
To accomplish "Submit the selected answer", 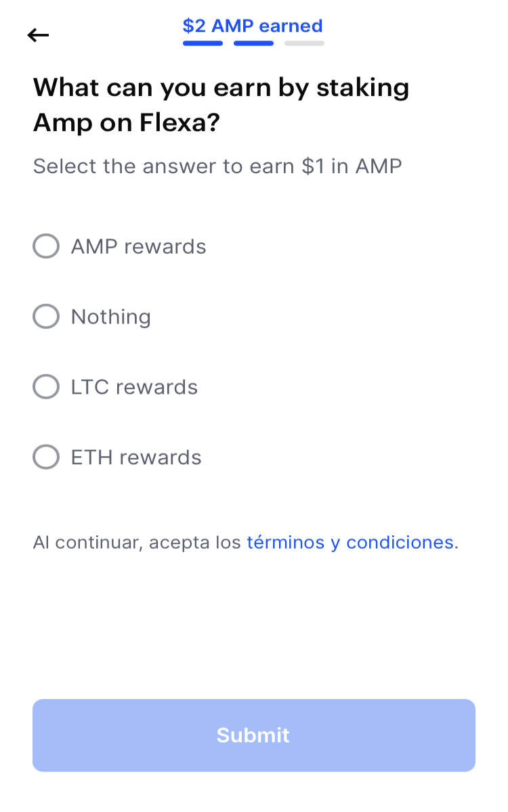I will (254, 736).
